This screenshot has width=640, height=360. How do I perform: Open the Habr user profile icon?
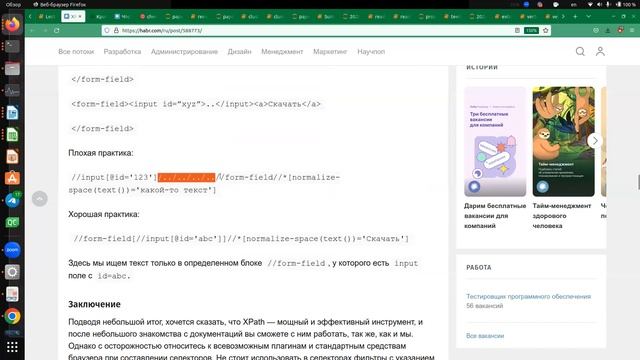[x=600, y=51]
